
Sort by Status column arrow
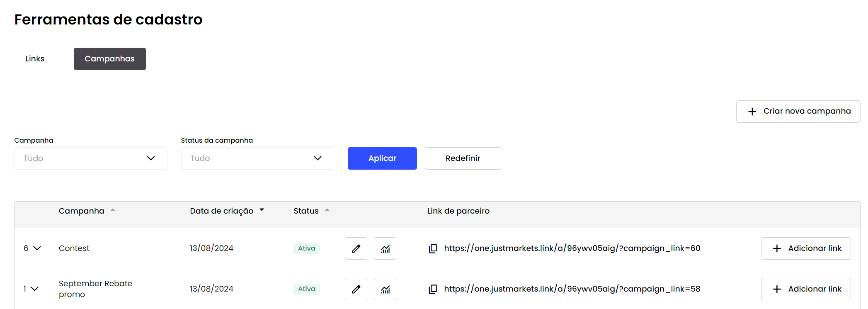coord(327,210)
